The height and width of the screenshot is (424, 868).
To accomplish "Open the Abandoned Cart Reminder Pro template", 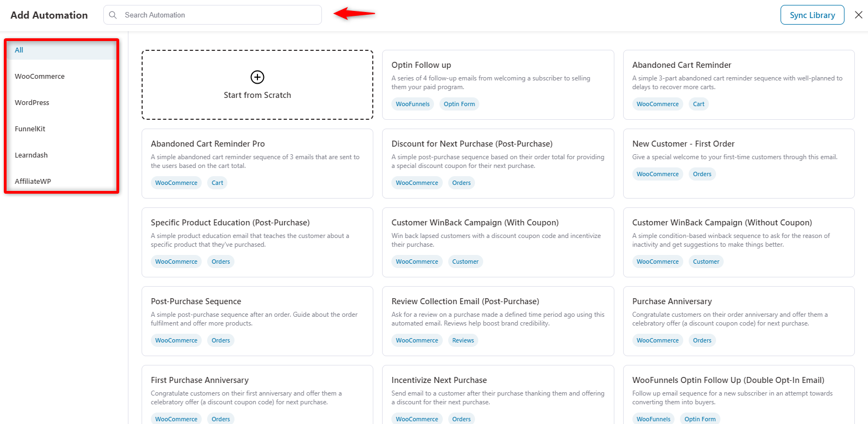I will tap(257, 164).
